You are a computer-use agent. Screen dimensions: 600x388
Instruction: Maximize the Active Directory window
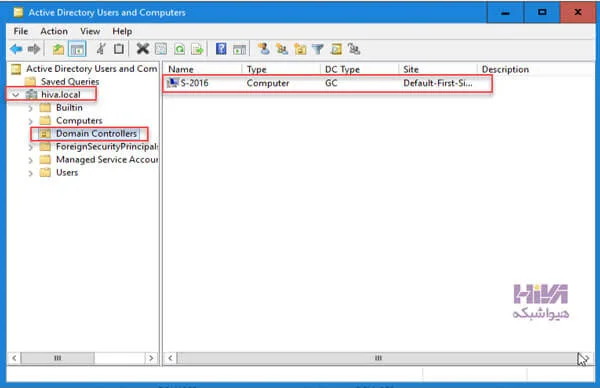[x=542, y=13]
